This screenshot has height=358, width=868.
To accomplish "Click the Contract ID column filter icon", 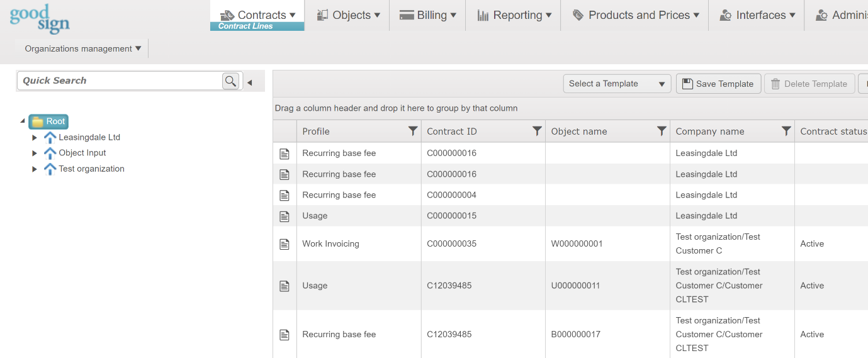I will [537, 131].
